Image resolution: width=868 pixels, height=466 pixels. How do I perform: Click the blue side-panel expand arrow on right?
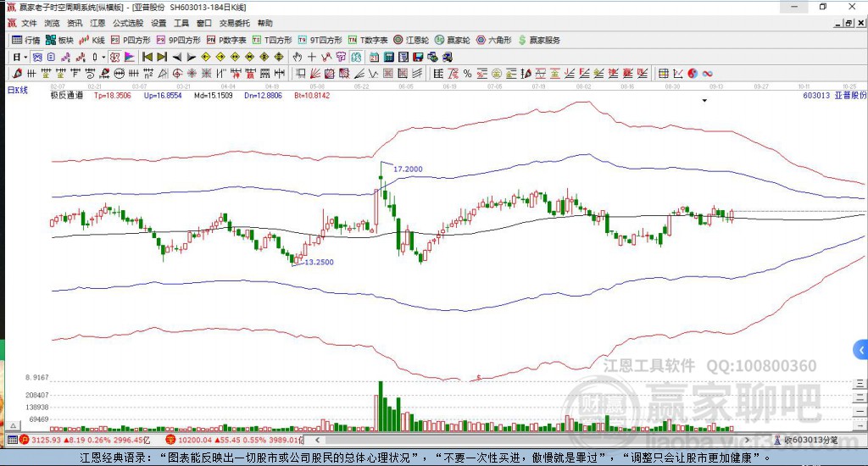[x=860, y=349]
